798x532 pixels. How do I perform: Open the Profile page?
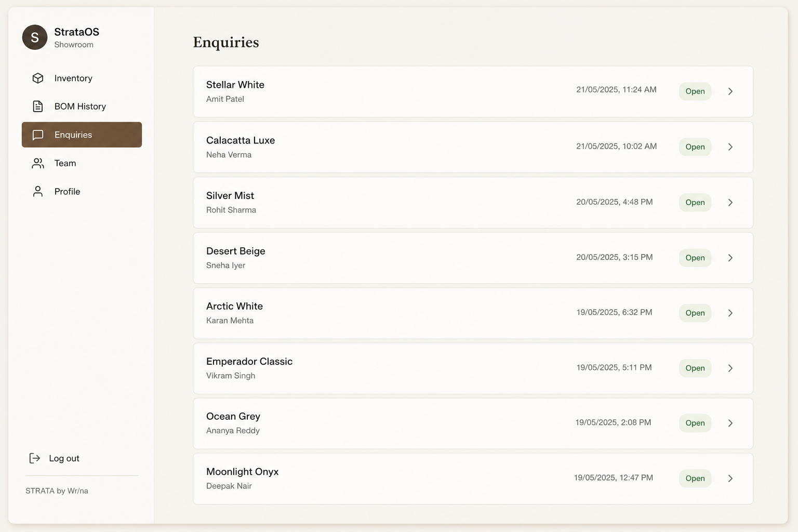click(82, 192)
